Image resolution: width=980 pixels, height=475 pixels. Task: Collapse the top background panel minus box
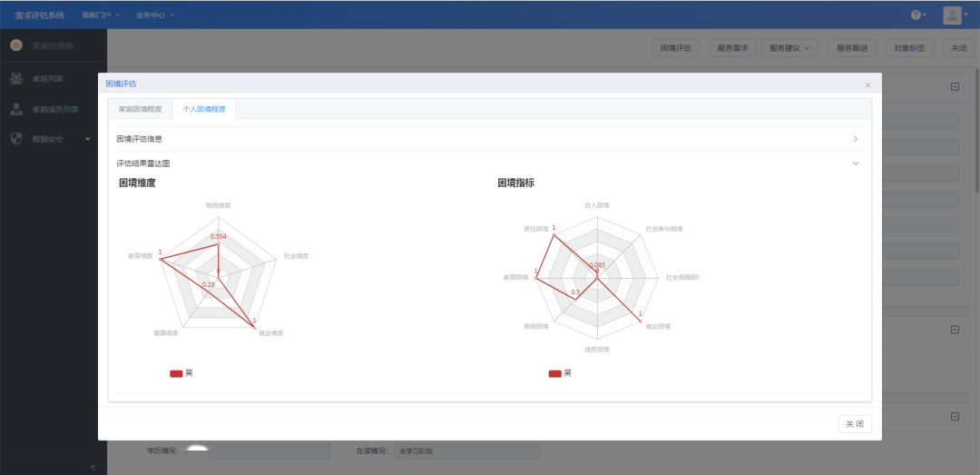[x=955, y=87]
